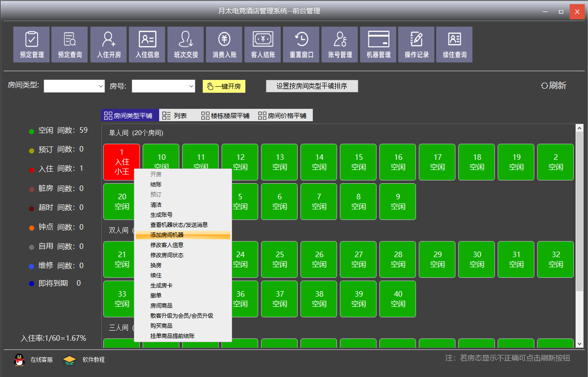
Task: Click the yellow 一键开房 button
Action: (x=224, y=86)
